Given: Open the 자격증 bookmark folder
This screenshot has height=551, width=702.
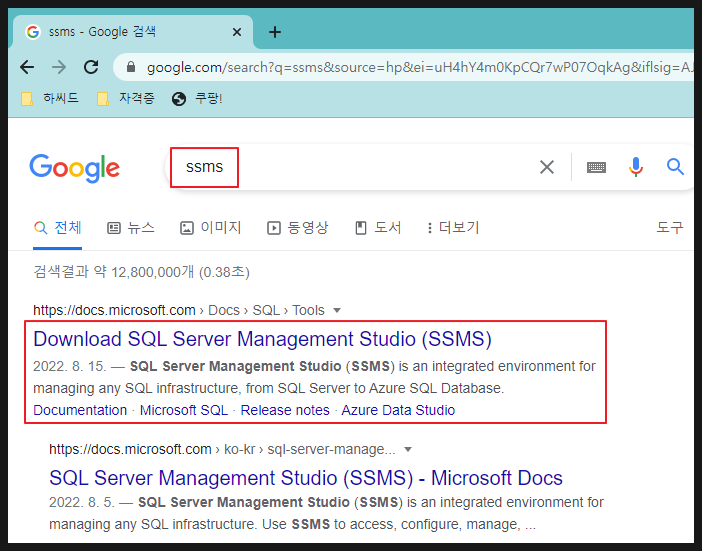Looking at the screenshot, I should click(126, 98).
